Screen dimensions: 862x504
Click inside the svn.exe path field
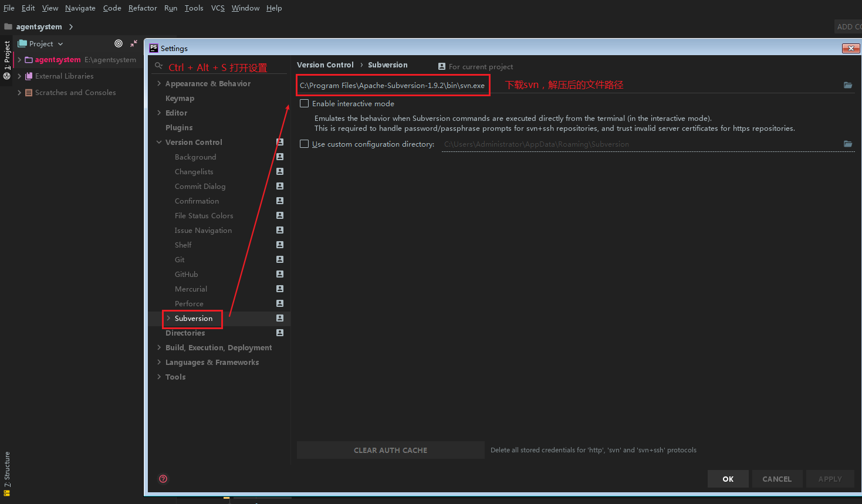tap(392, 85)
